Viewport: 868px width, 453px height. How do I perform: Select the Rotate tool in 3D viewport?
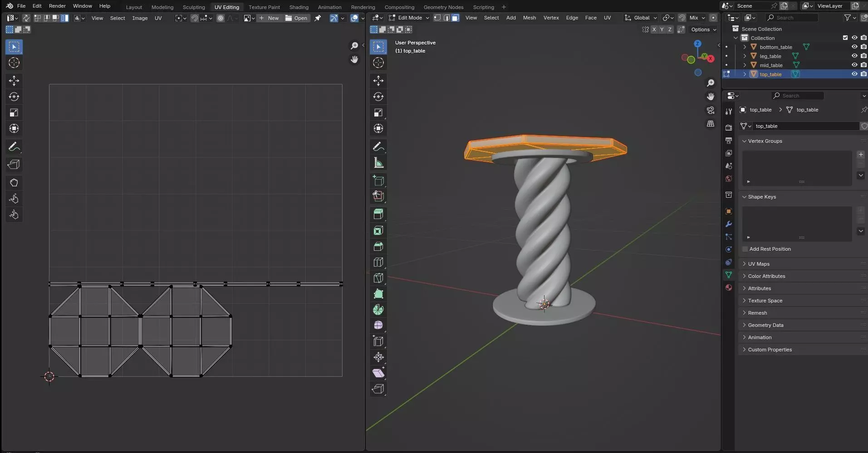[x=378, y=97]
